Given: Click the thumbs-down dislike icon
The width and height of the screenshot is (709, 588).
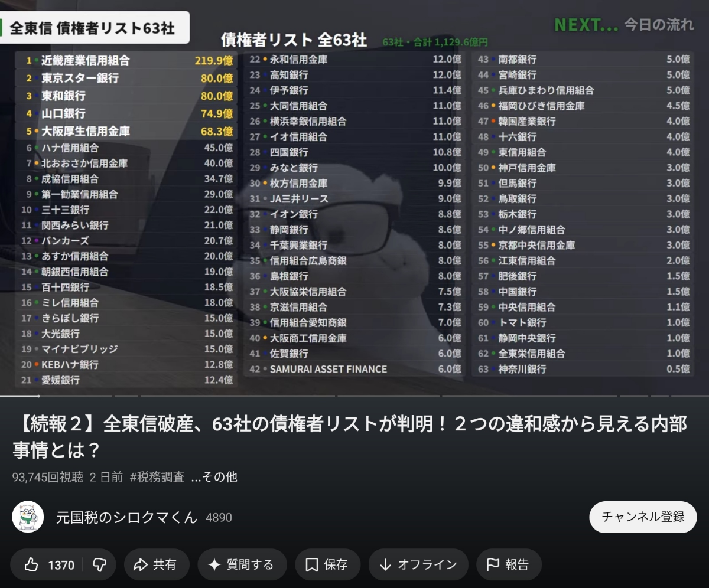Looking at the screenshot, I should tap(99, 565).
